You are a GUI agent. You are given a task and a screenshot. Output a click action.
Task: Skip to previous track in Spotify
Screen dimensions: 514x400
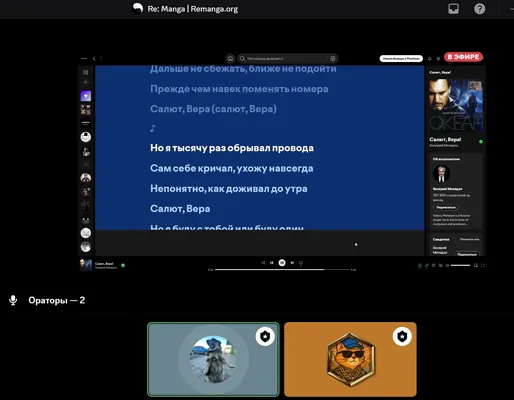coord(272,263)
